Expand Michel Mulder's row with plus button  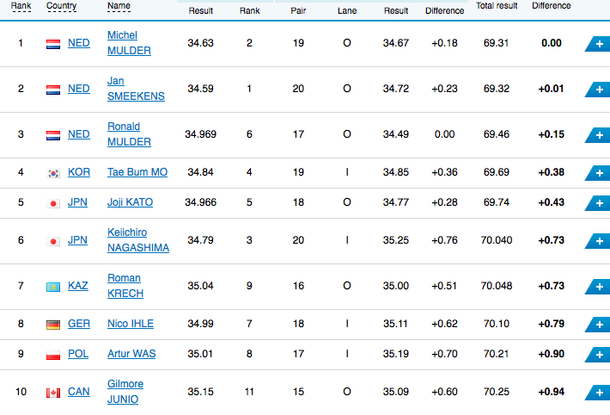tap(598, 44)
